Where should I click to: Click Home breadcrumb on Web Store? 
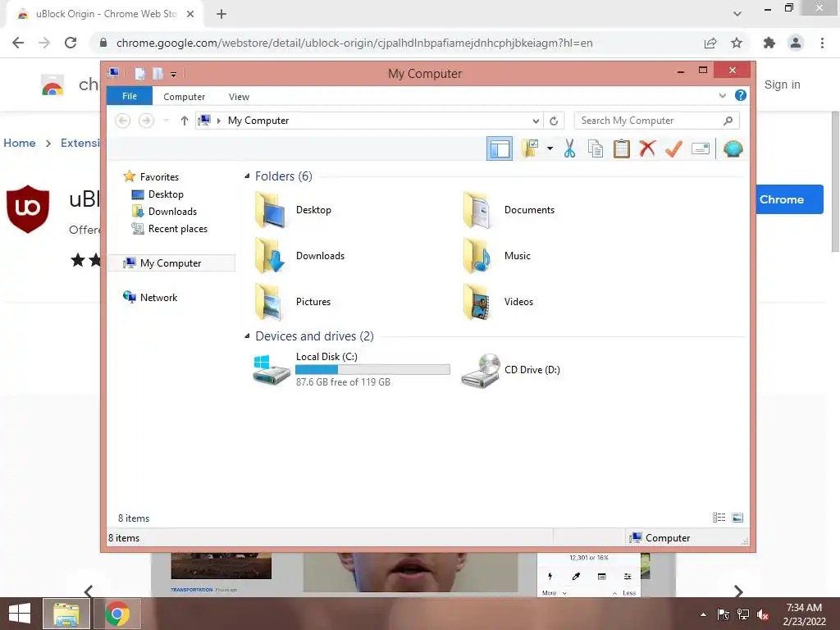20,143
